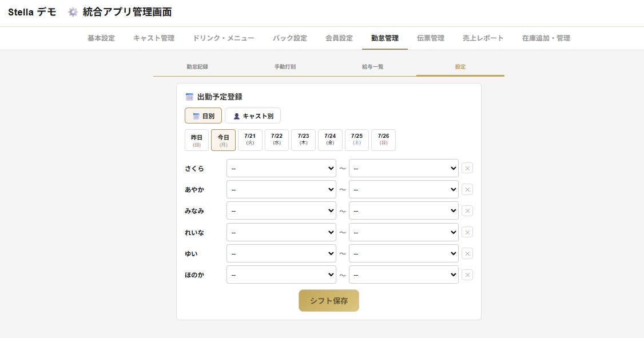Save shifts with シフト保存 button

[x=329, y=301]
